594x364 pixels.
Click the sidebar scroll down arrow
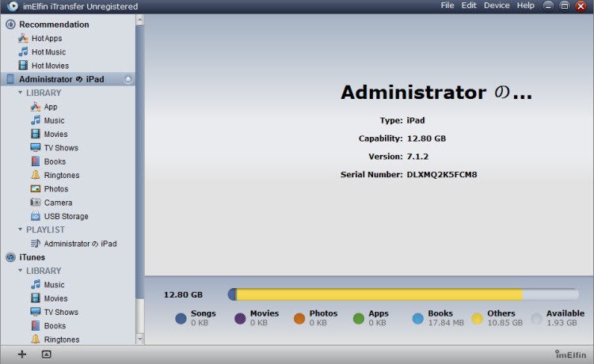tap(139, 339)
